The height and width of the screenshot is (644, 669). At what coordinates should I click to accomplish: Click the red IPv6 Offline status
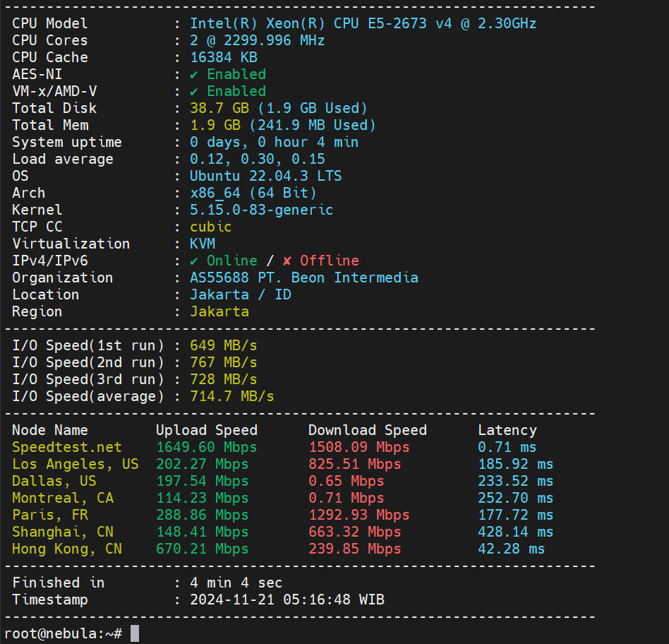[321, 261]
